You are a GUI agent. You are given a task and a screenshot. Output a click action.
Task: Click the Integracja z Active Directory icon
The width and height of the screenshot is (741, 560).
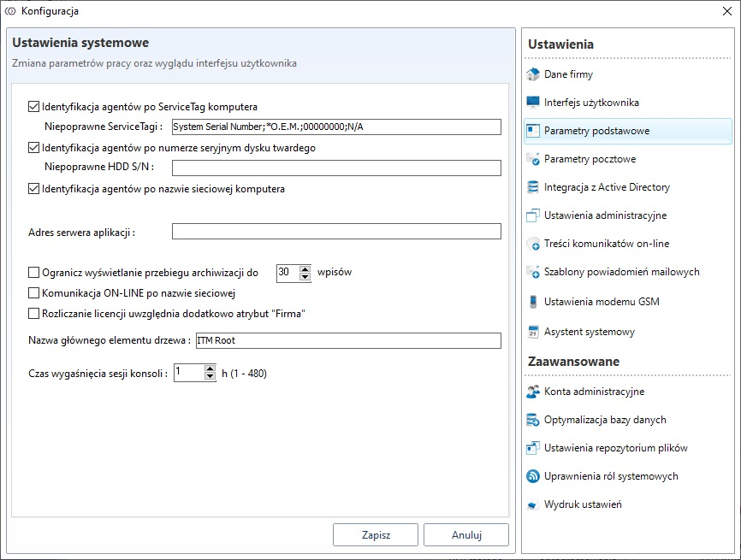click(x=533, y=187)
